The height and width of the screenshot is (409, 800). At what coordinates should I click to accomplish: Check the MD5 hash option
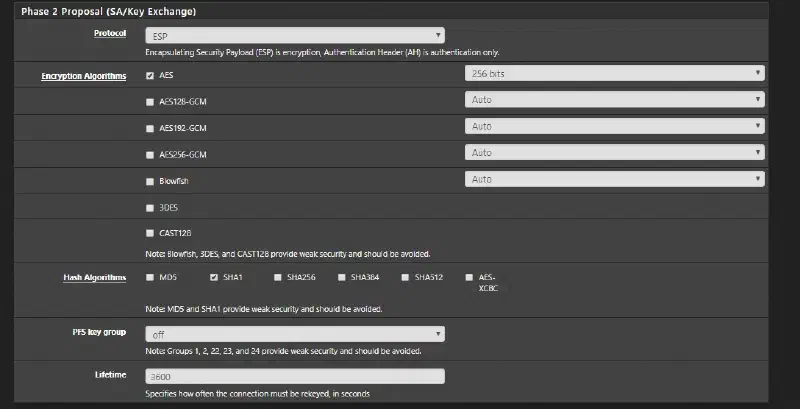point(150,277)
